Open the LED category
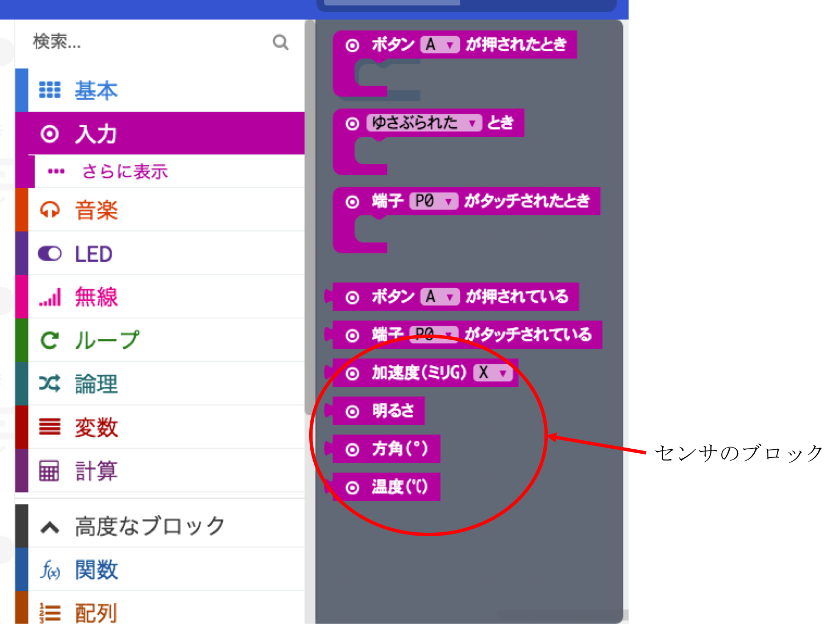Image resolution: width=840 pixels, height=639 pixels. [x=160, y=253]
